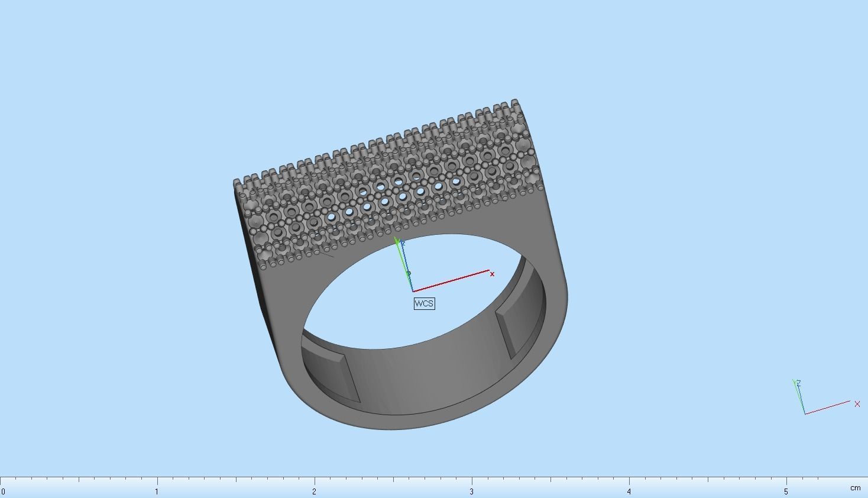Click the cm unit label on the ruler
The height and width of the screenshot is (498, 868).
(855, 488)
